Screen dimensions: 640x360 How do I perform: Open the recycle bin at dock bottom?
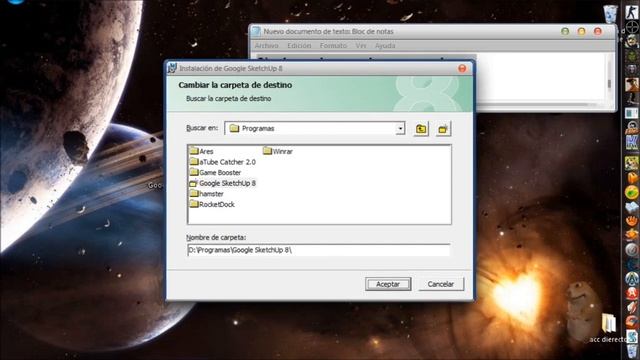click(x=632, y=350)
